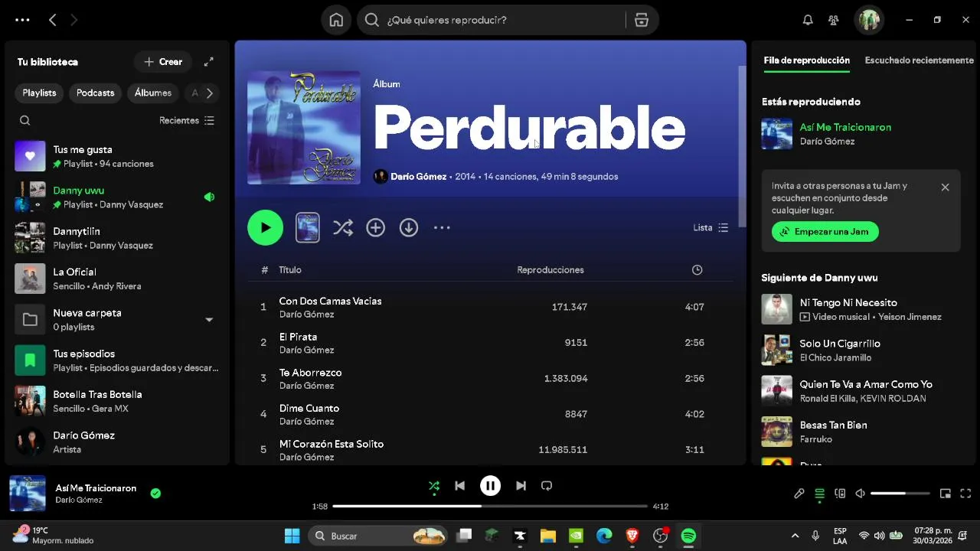Expand Nueva carpeta folder arrow
The height and width of the screenshot is (551, 980).
point(209,320)
